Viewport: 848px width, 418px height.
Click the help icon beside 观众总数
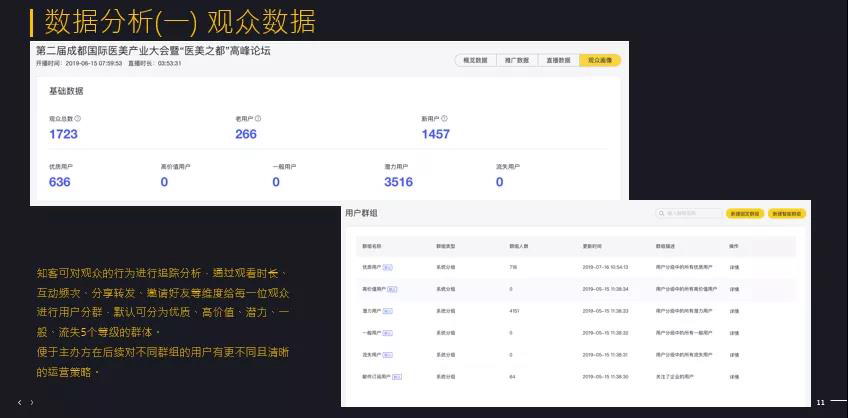point(78,118)
